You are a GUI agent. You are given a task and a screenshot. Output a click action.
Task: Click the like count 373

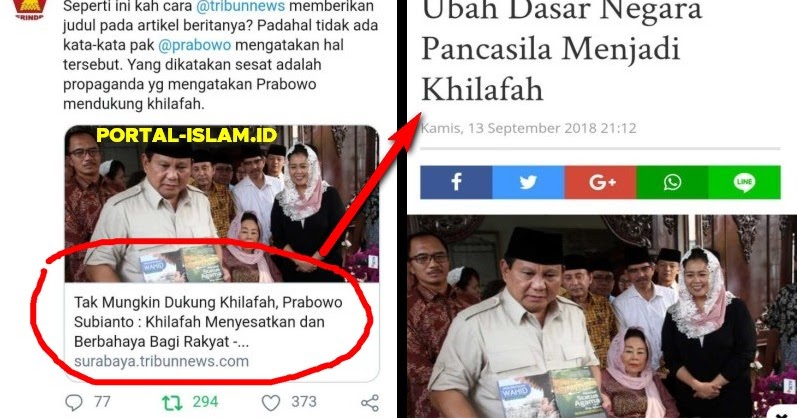click(303, 402)
